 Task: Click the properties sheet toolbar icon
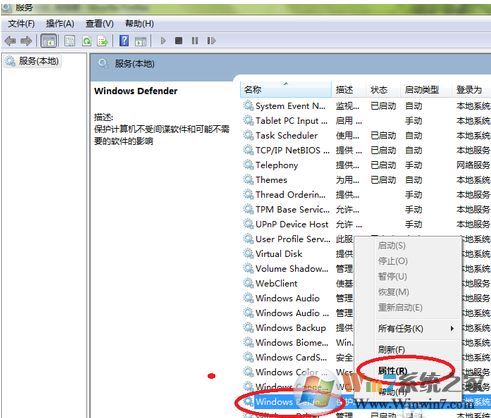coord(69,41)
